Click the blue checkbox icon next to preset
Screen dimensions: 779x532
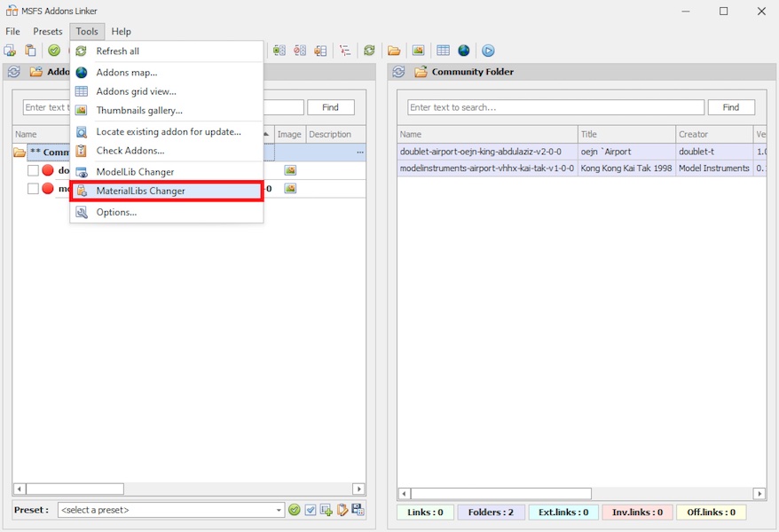tap(311, 510)
